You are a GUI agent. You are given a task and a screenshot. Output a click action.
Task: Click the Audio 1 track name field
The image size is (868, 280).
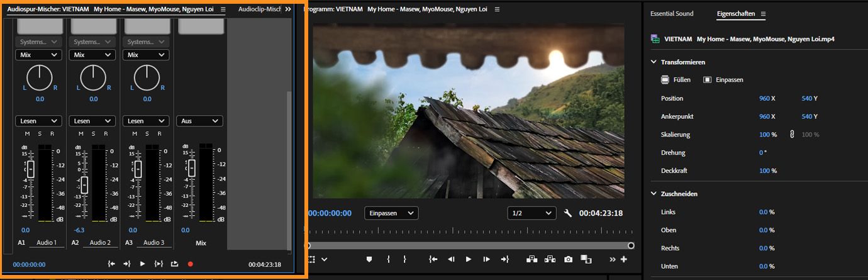47,243
